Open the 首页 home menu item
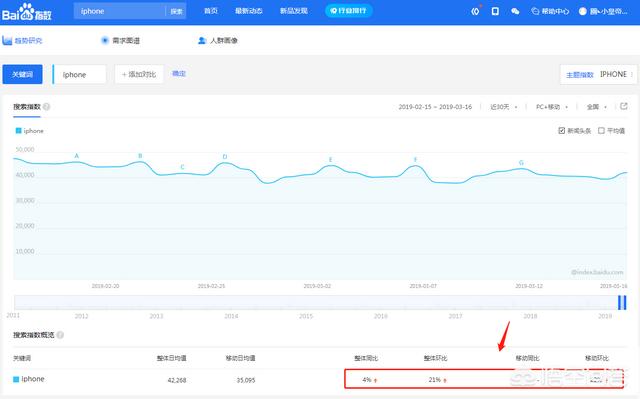This screenshot has width=640, height=399. click(211, 11)
